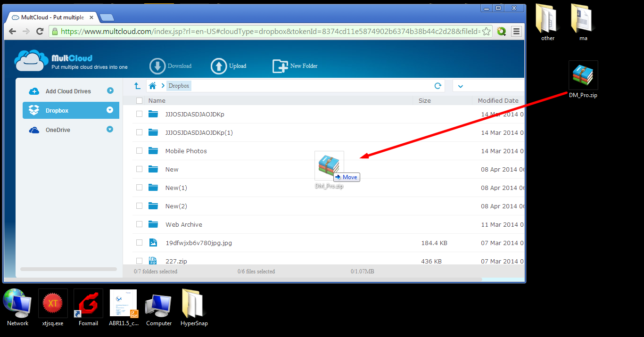The height and width of the screenshot is (337, 644).
Task: Open JJJOSJDASDJAOJDKp(1) folder name
Action: pyautogui.click(x=199, y=132)
